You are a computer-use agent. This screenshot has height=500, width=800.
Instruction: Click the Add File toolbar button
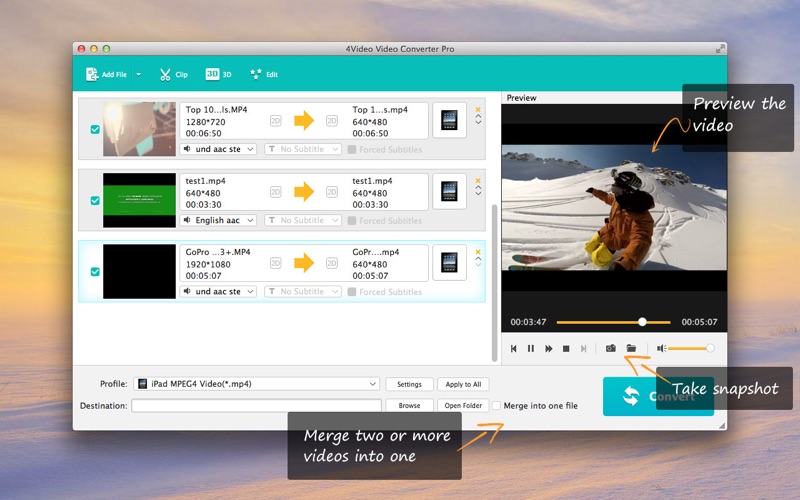pyautogui.click(x=106, y=74)
